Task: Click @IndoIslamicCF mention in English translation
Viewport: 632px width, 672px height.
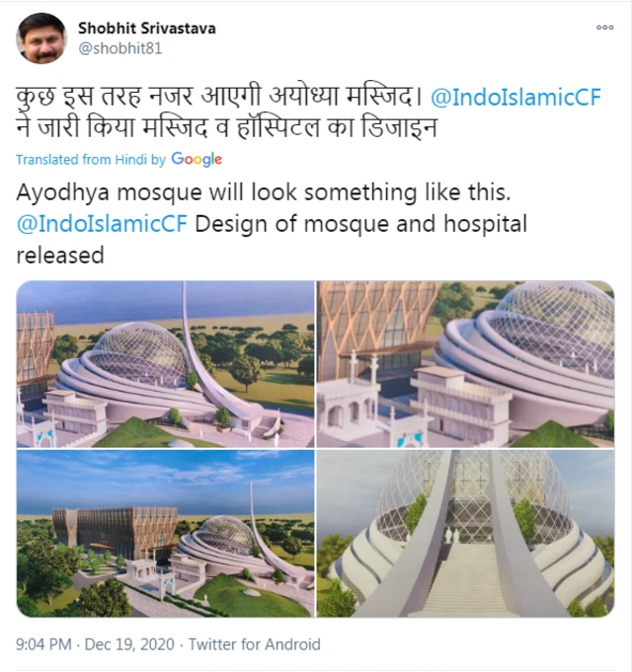Action: [102, 224]
